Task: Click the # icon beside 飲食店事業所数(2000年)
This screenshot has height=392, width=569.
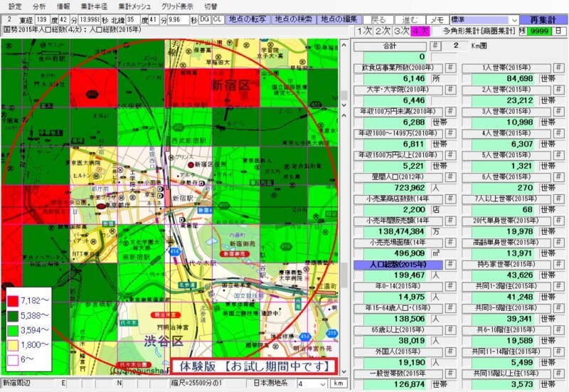Action: 450,69
